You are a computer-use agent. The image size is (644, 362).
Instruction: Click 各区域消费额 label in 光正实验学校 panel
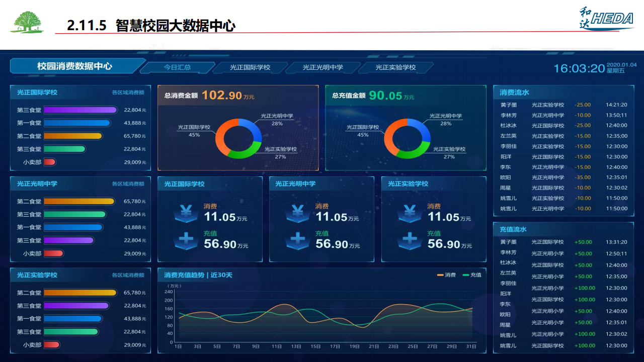[x=128, y=276]
